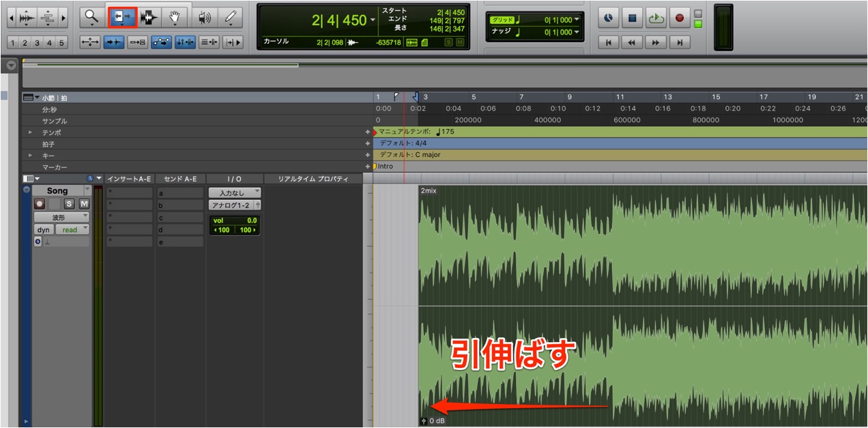868x428 pixels.
Task: Add tempo change with plus button
Action: tap(368, 132)
